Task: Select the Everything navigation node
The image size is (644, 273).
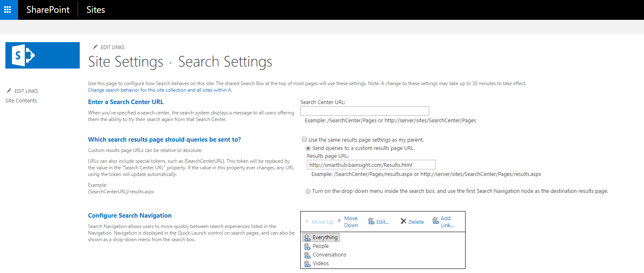Action: point(325,237)
